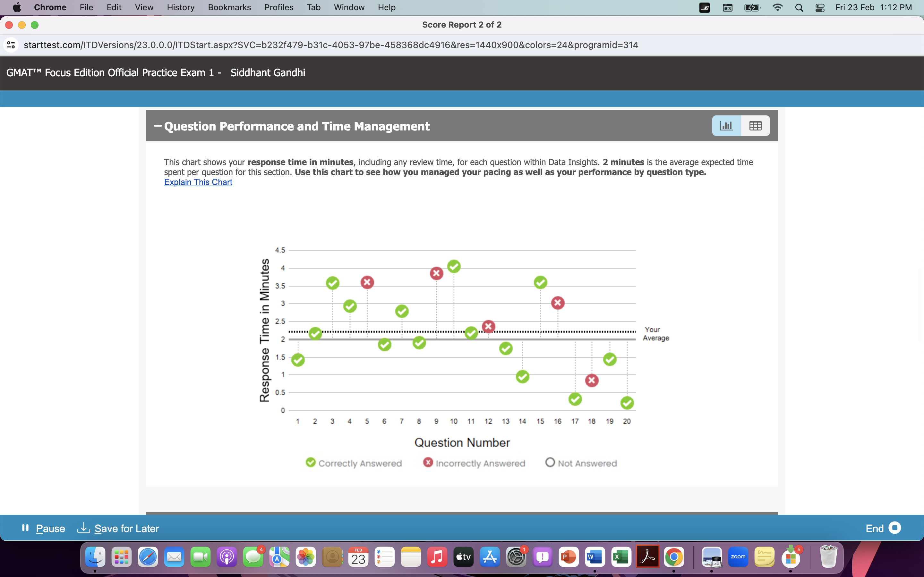Toggle the Incorrectly Answered legend entry
The image size is (924, 577).
coord(474,463)
